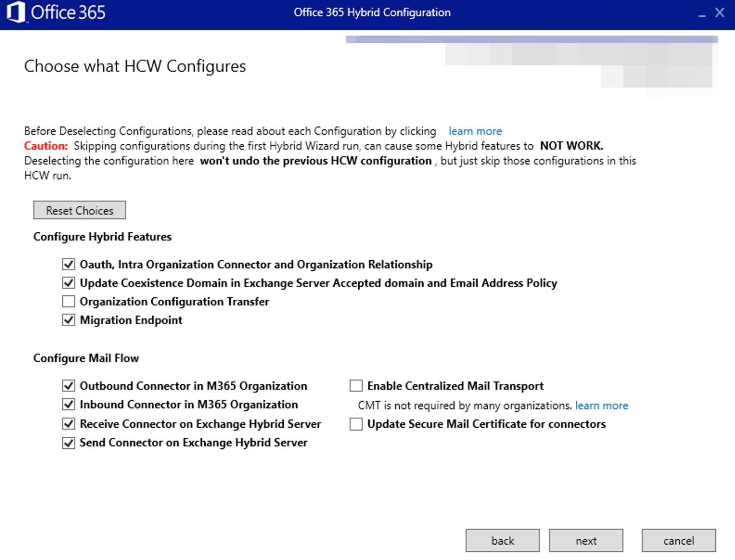Cancel the Hybrid Configuration wizard
The height and width of the screenshot is (560, 735).
tap(678, 540)
